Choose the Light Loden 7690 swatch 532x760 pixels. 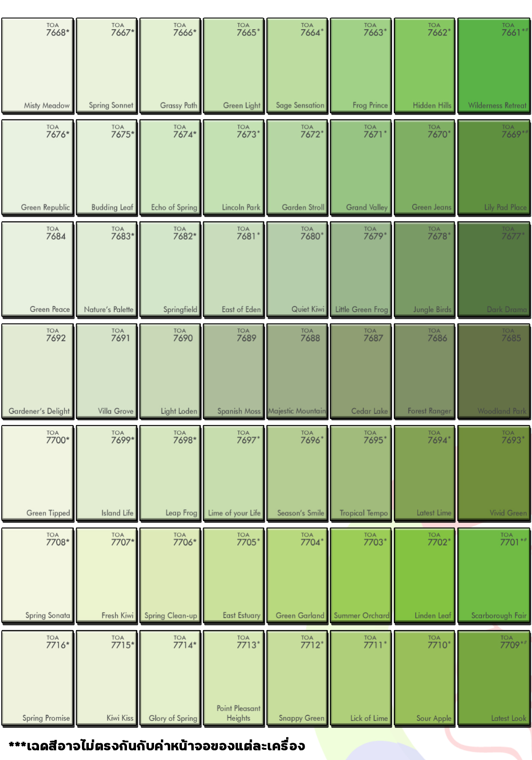170,371
